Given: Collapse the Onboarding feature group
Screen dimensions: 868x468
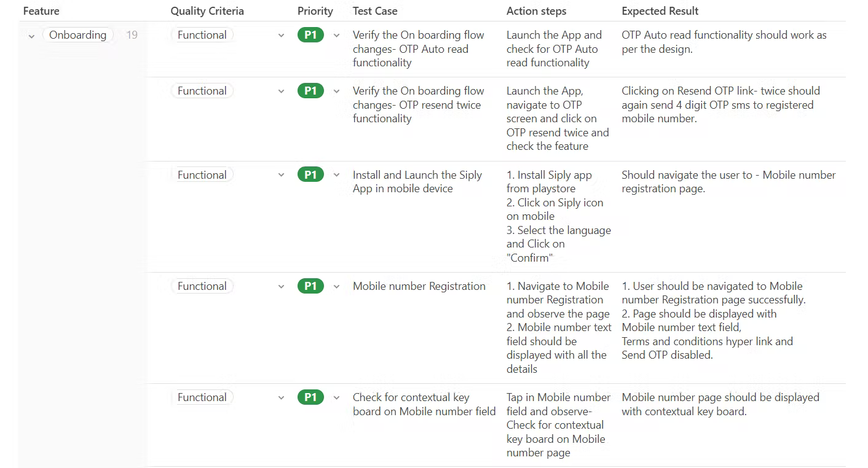Looking at the screenshot, I should pyautogui.click(x=31, y=36).
